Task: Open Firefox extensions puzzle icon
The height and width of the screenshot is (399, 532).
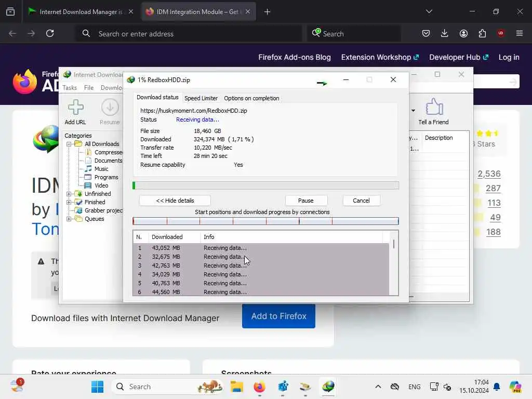Action: tap(482, 33)
